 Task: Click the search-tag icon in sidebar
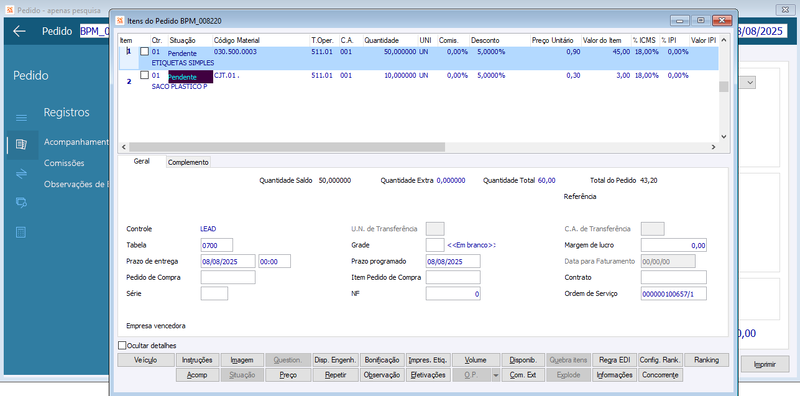pyautogui.click(x=21, y=203)
